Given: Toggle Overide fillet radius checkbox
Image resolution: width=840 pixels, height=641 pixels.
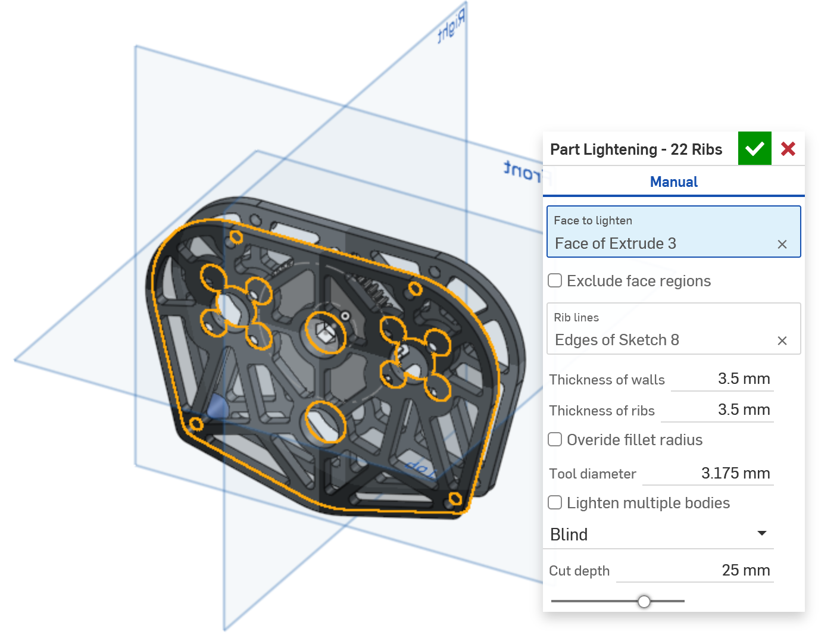Looking at the screenshot, I should 555,440.
